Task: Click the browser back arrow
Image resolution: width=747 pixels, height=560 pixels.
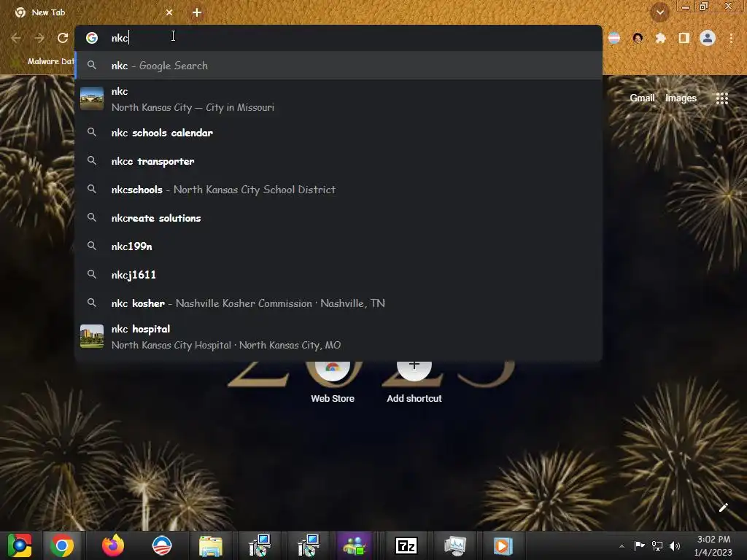Action: pos(16,38)
